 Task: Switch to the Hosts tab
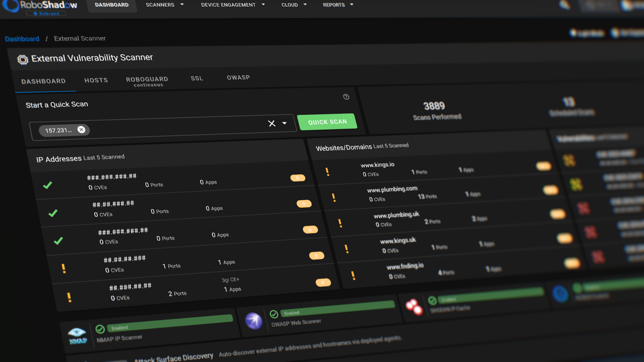point(96,80)
